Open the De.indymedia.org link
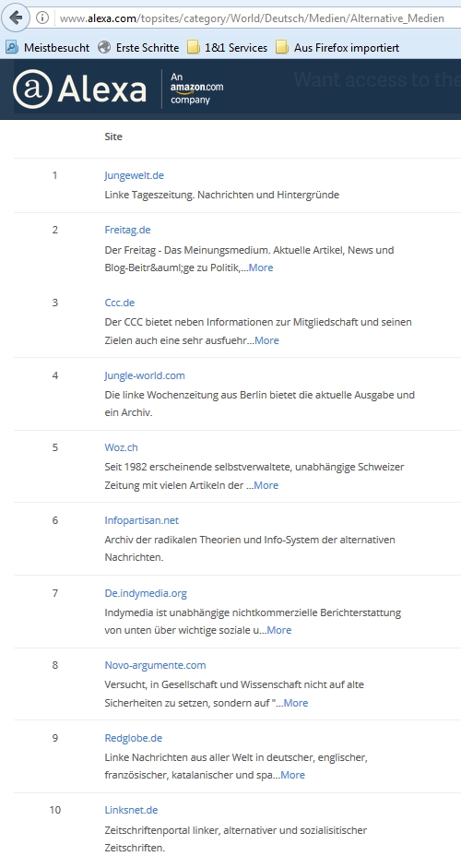Screen dimensions: 461x868 coord(146,593)
